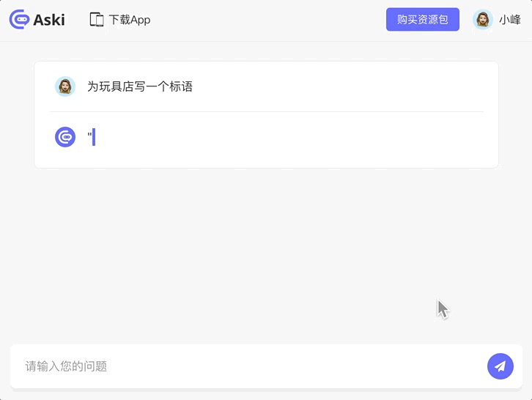Click the device icon beside 下载App

tap(97, 20)
